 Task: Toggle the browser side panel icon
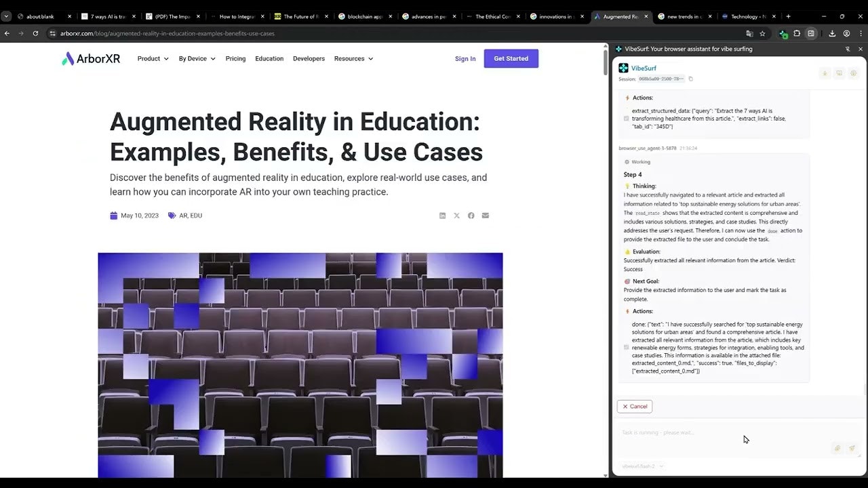[810, 33]
